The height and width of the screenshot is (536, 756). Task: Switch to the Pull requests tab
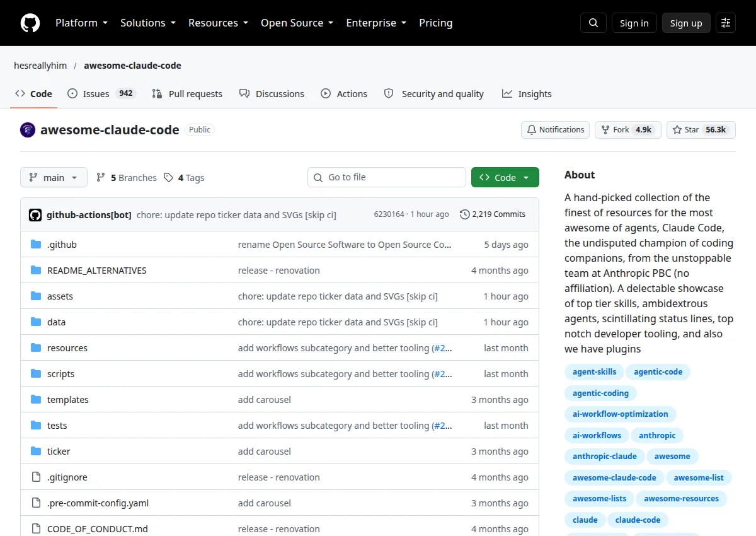[187, 94]
